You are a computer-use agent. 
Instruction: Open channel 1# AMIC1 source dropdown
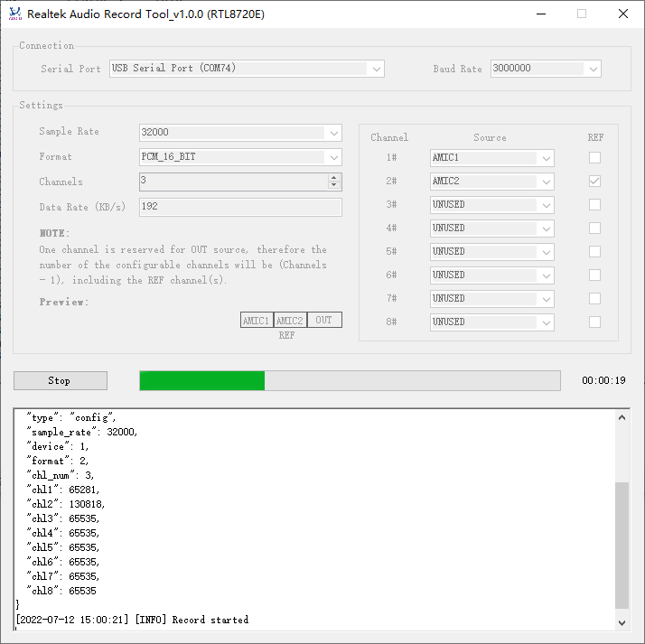point(491,158)
